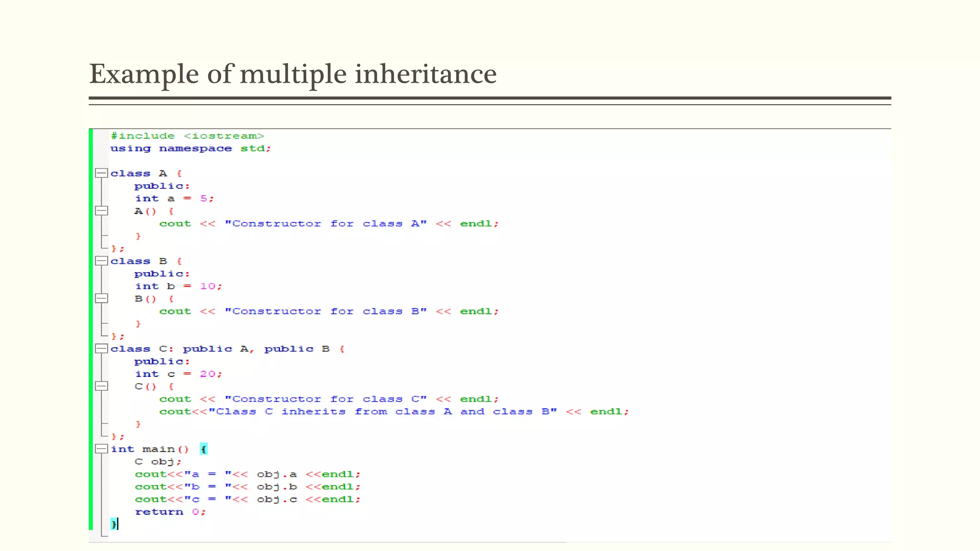The image size is (980, 551).
Task: Click the 'int c = 20;' line
Action: (178, 374)
